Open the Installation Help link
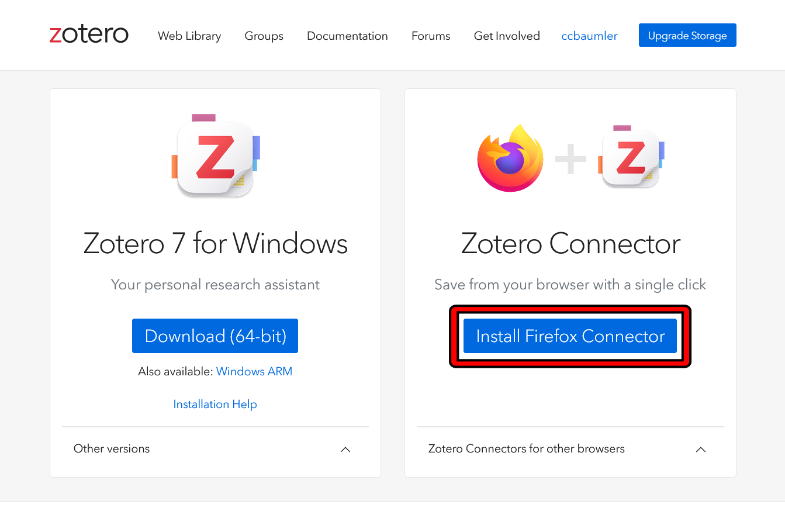Screen dimensions: 785x532 (215, 404)
